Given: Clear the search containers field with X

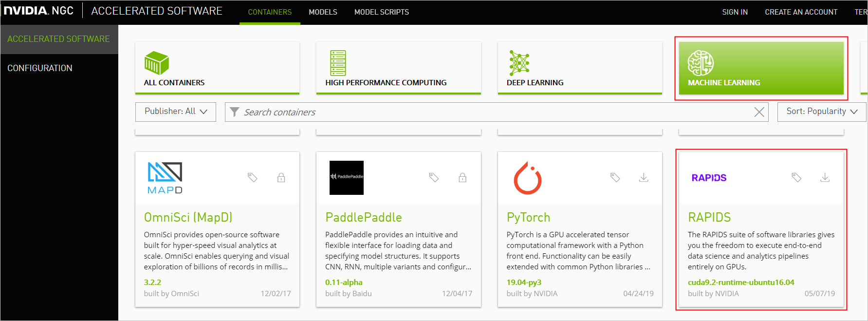Looking at the screenshot, I should coord(759,112).
